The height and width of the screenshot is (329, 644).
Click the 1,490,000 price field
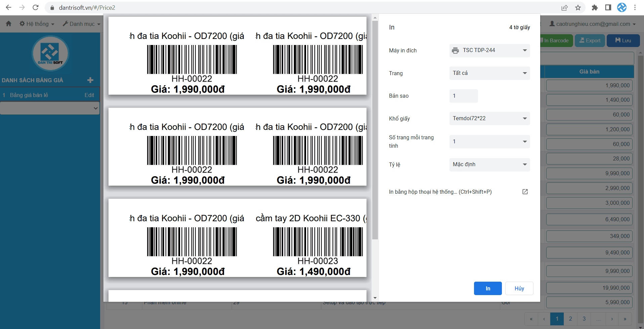coord(589,100)
